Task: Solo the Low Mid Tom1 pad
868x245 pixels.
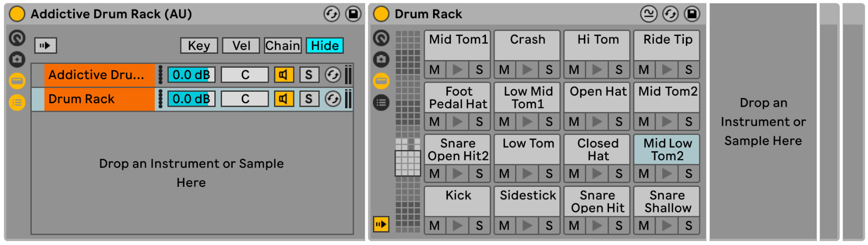Action: coord(549,122)
